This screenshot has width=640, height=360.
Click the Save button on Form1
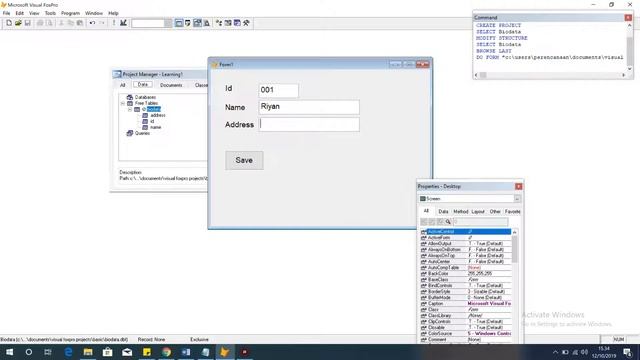tap(244, 160)
